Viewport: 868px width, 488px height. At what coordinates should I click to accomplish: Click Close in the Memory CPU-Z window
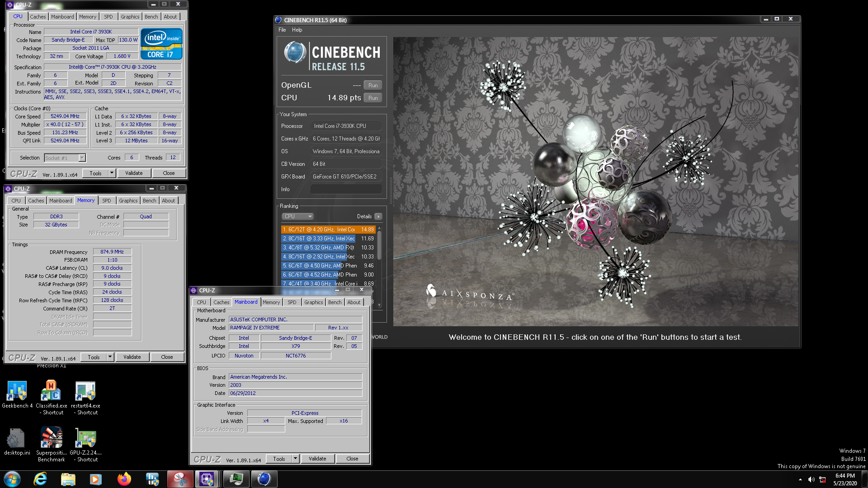(x=167, y=357)
